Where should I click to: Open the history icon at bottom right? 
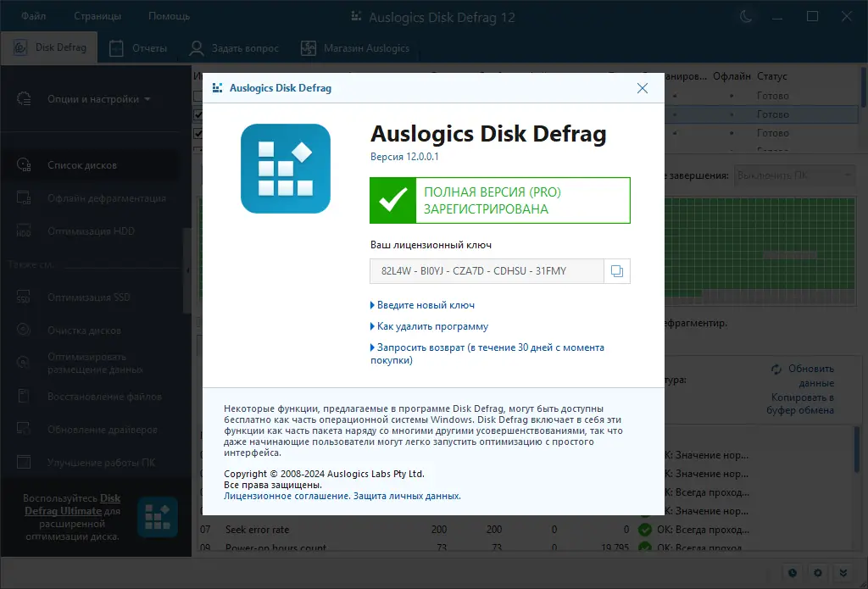tap(793, 574)
